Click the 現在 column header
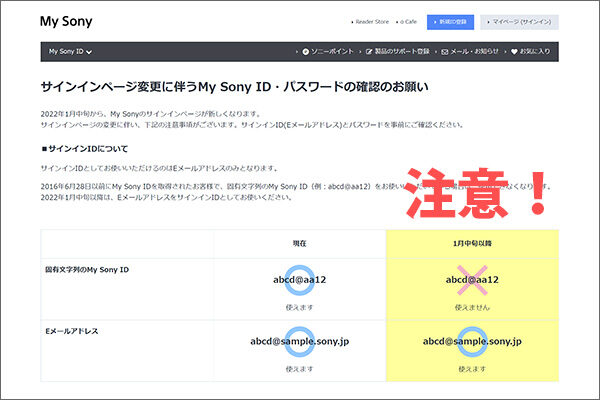Image resolution: width=600 pixels, height=400 pixels. (x=300, y=243)
